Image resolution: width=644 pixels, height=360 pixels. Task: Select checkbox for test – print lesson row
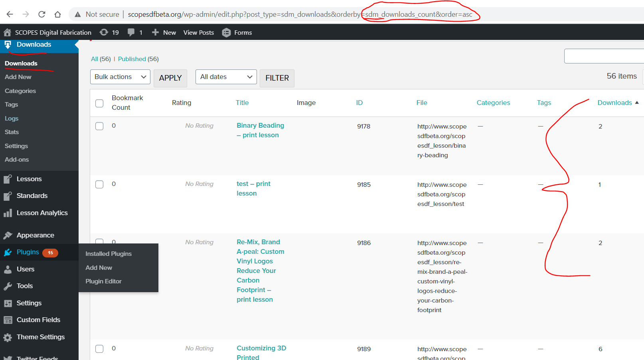(x=99, y=184)
